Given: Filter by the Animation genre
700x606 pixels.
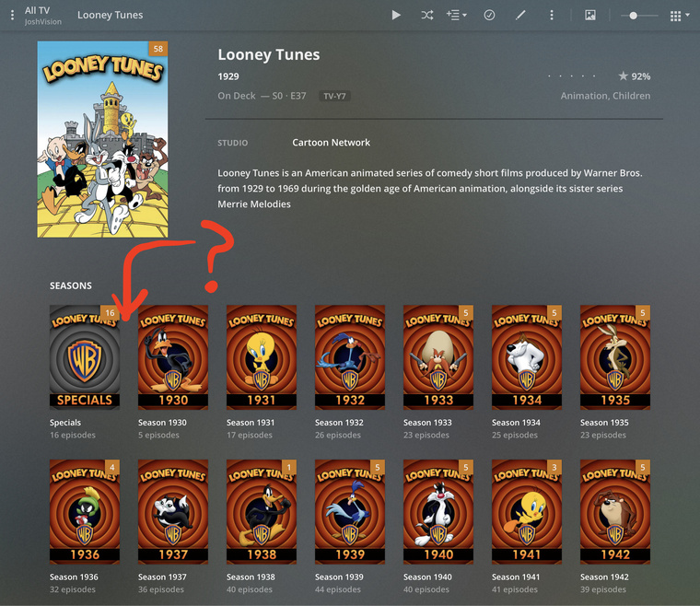Looking at the screenshot, I should [584, 96].
